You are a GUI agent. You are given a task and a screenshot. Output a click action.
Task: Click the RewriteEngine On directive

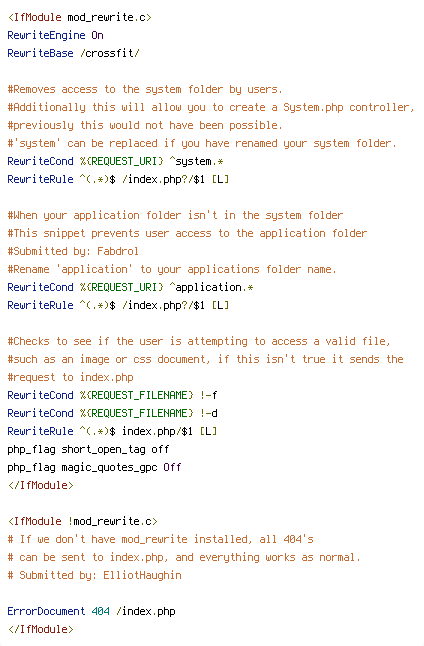click(x=56, y=35)
